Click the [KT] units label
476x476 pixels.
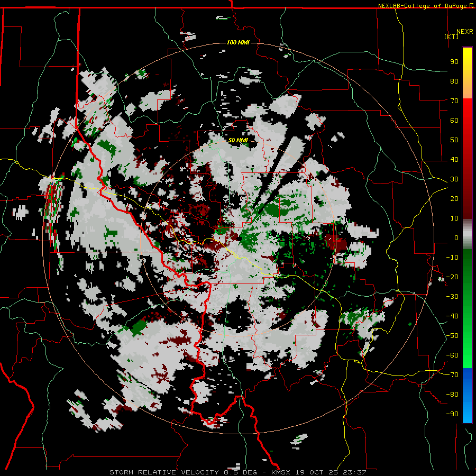[452, 36]
